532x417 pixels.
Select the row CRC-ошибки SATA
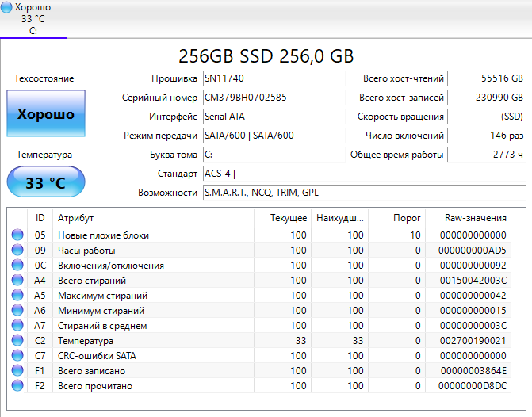[x=259, y=356]
